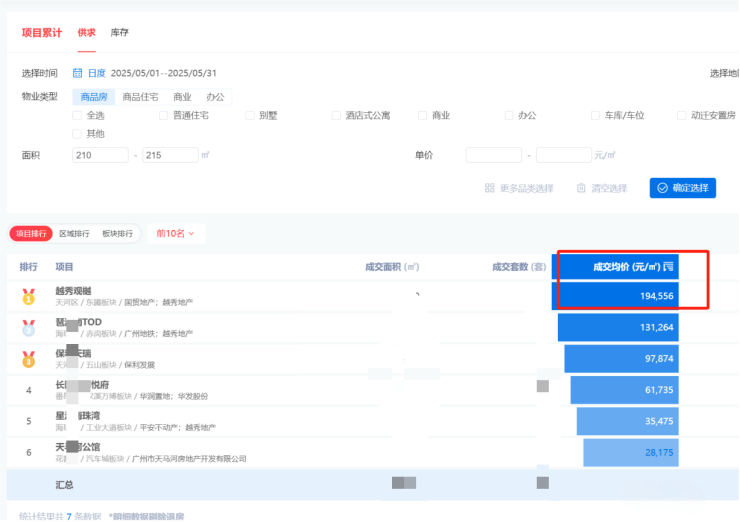Open the 前10名 ranking dropdown
This screenshot has width=740, height=522.
176,233
